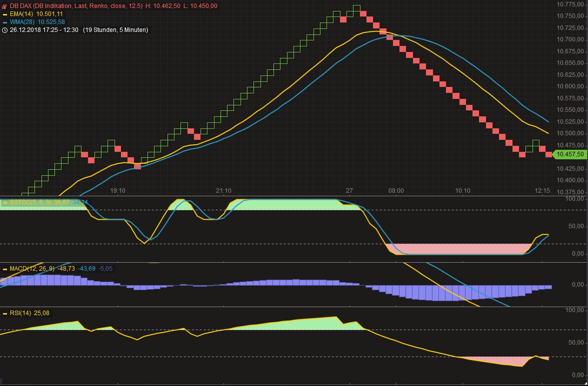This screenshot has height=386, width=588.
Task: Click the Low value L: 10.450,00
Action: 200,6
